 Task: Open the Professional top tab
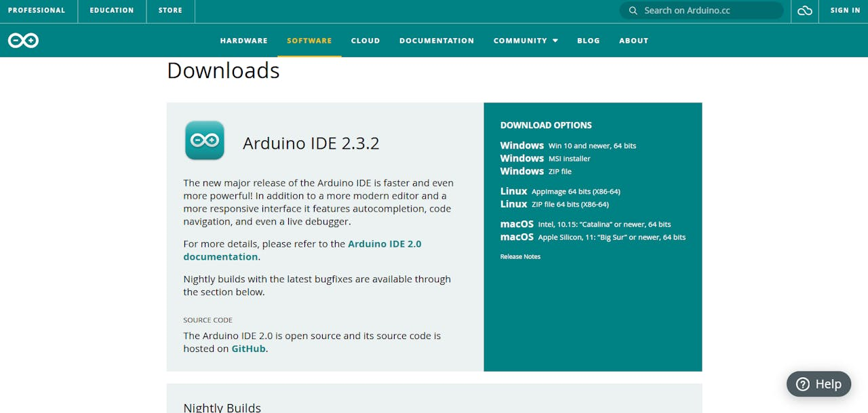(37, 11)
